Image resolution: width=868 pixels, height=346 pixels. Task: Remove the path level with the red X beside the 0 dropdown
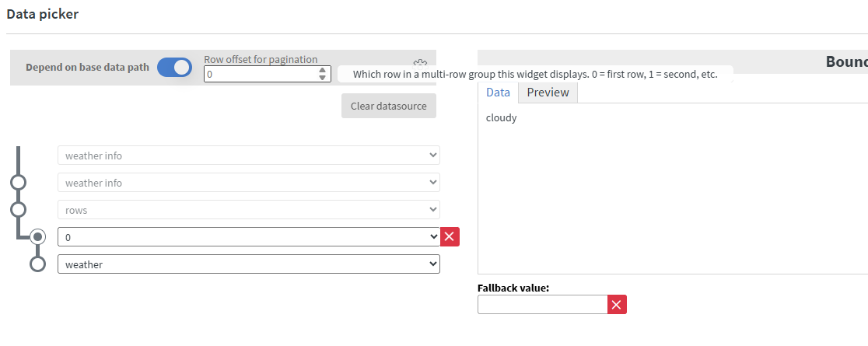tap(450, 237)
